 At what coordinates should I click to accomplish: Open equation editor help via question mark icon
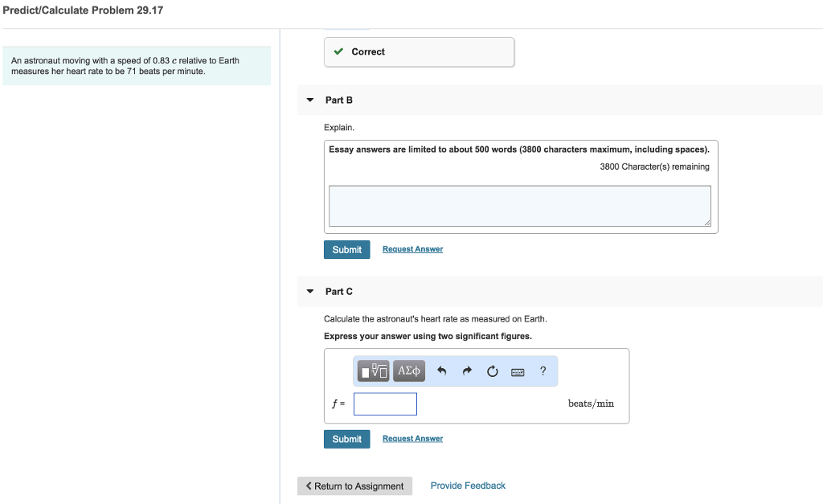pos(543,371)
